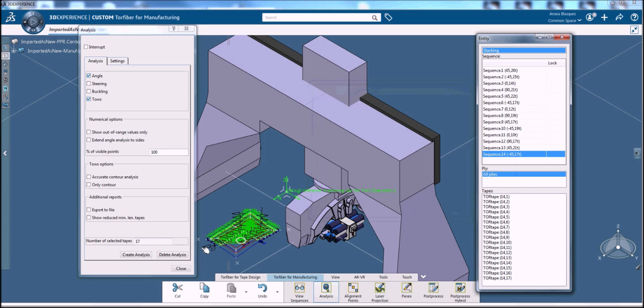Uncheck the Tows checkbox
Screen dimensions: 644x308
coord(89,99)
